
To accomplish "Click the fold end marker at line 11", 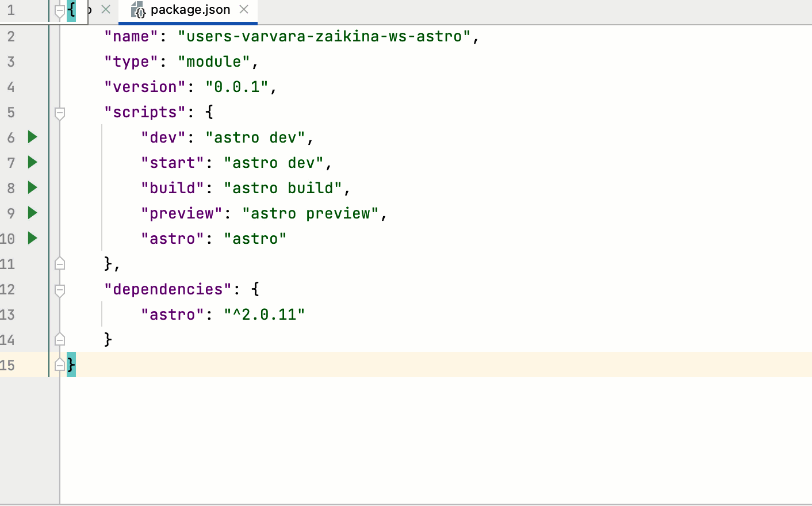I will 60,263.
